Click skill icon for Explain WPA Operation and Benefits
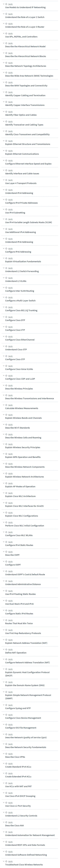The image size is (60, 868). [x=6, y=454]
